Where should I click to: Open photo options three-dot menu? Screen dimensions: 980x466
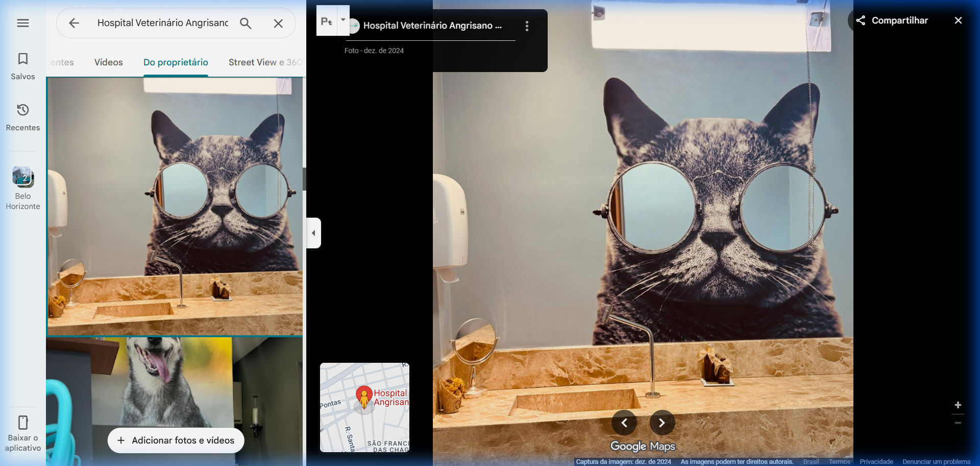(x=527, y=26)
